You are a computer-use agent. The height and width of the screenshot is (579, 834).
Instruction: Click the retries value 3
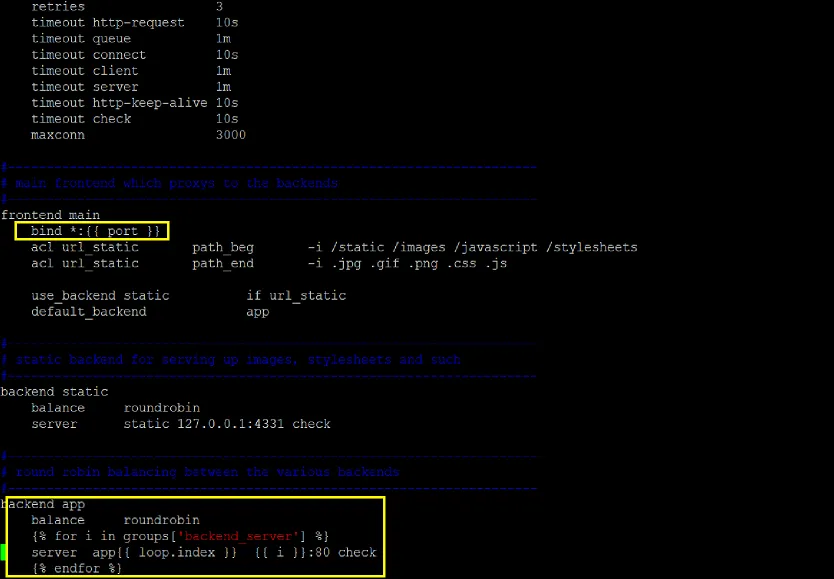click(x=219, y=7)
